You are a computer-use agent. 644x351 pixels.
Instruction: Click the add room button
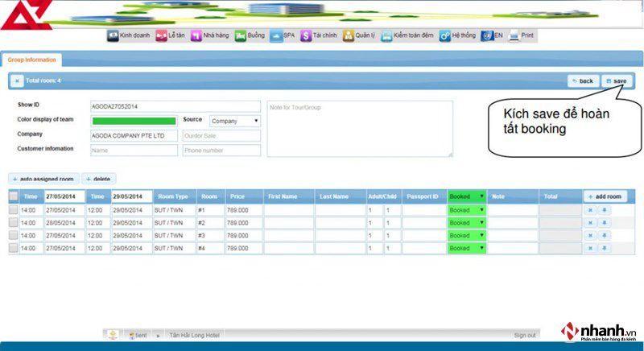(x=605, y=196)
